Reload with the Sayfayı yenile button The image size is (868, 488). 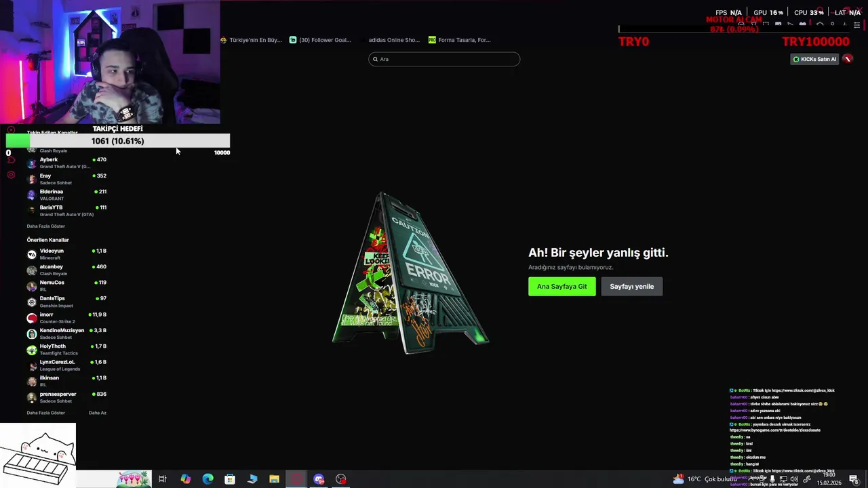(x=631, y=286)
